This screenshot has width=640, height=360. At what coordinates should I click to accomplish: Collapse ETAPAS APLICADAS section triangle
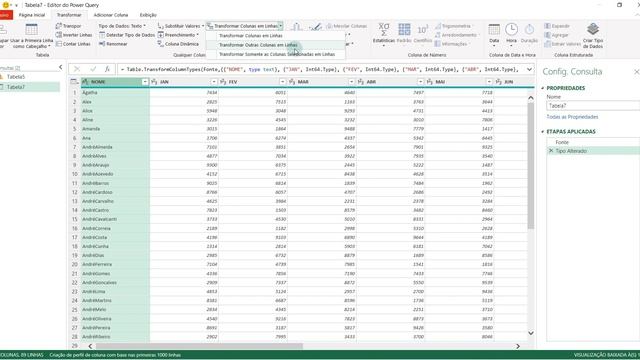pos(543,132)
